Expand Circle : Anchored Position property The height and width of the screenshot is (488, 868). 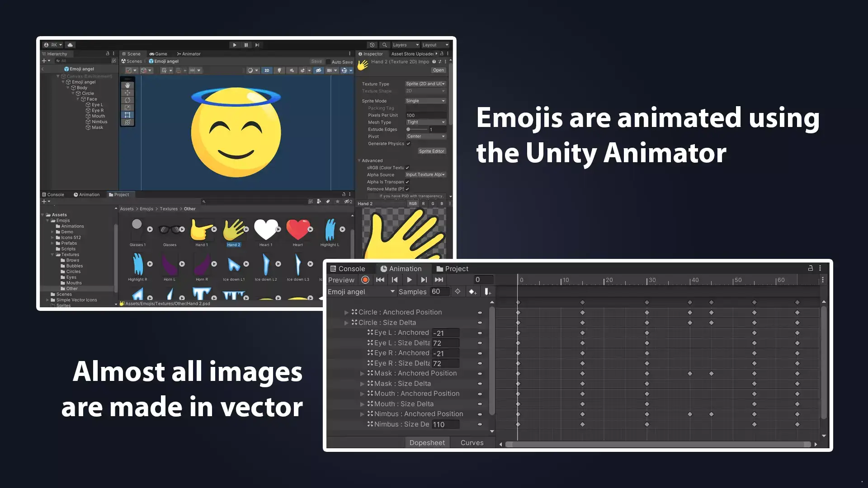[x=346, y=312]
